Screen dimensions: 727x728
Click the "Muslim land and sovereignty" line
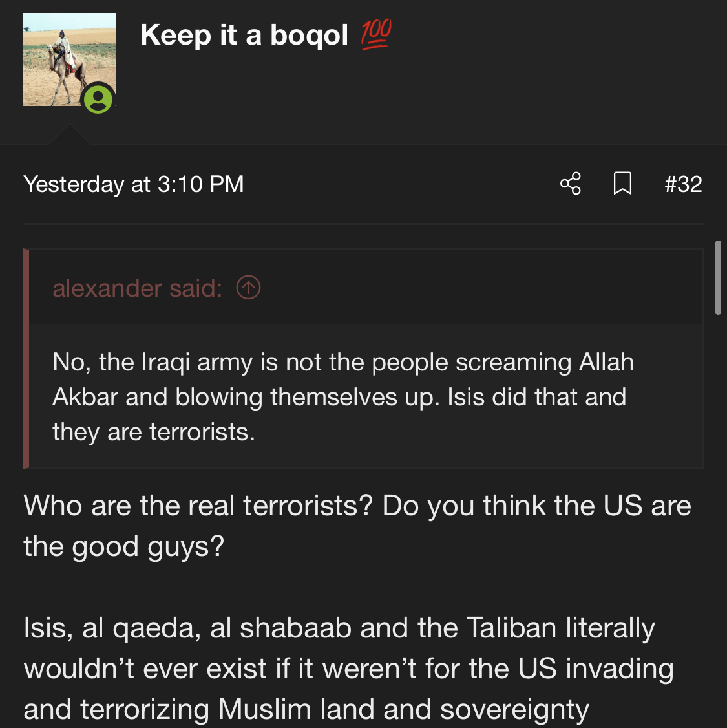click(x=403, y=709)
